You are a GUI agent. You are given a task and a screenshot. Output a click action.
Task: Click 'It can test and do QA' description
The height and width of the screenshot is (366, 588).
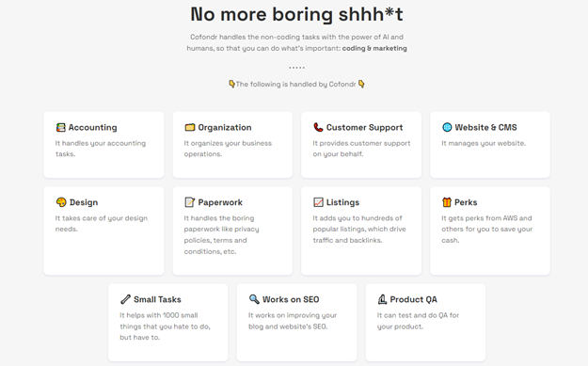(x=418, y=321)
